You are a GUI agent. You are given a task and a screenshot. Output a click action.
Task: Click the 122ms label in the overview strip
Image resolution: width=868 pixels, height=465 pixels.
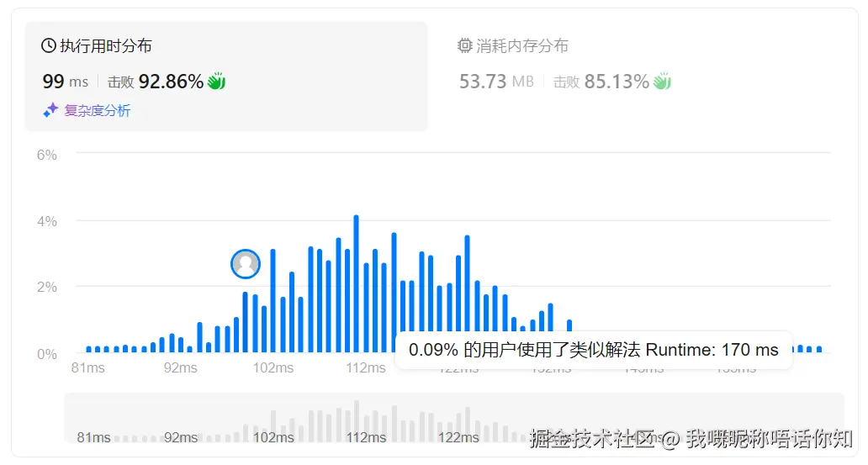459,437
